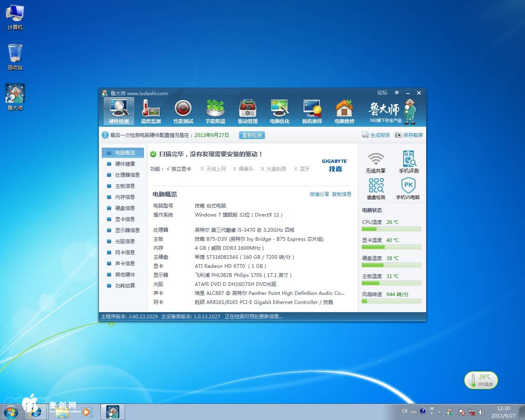This screenshot has width=525, height=420.
Task: Start 磁盘检测 disk detection
Action: [376, 188]
